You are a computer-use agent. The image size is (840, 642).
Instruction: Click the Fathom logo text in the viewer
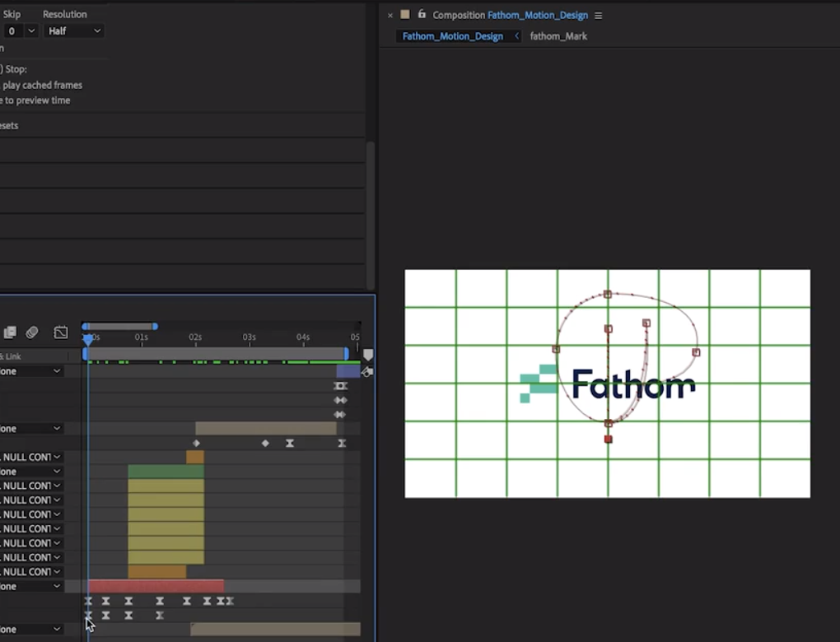[x=634, y=384]
